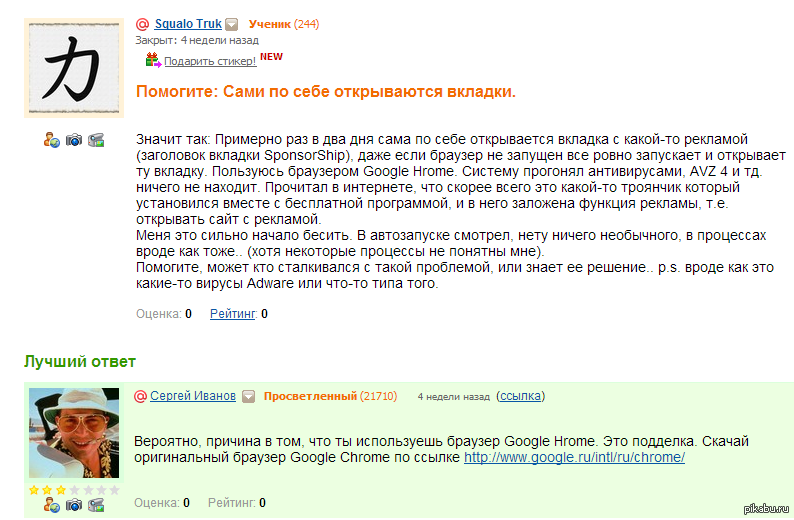Click the Рейтинг link under the question
Image resolution: width=794 pixels, height=520 pixels.
tap(234, 314)
